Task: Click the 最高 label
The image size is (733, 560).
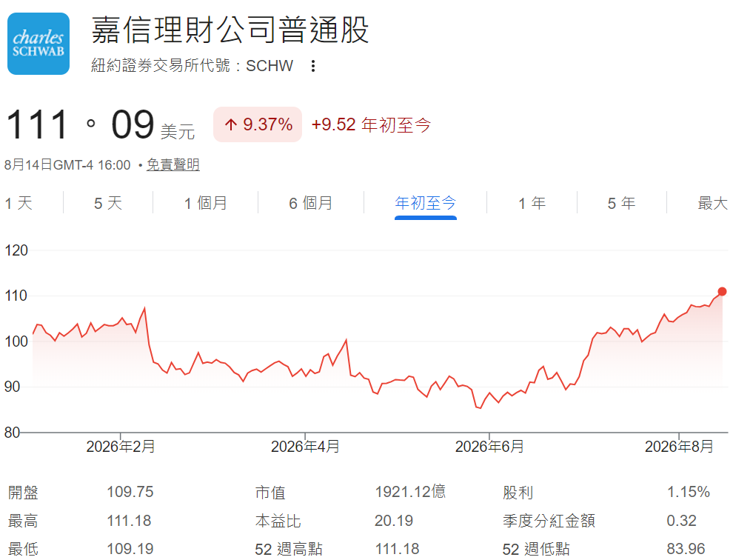Action: [x=23, y=521]
